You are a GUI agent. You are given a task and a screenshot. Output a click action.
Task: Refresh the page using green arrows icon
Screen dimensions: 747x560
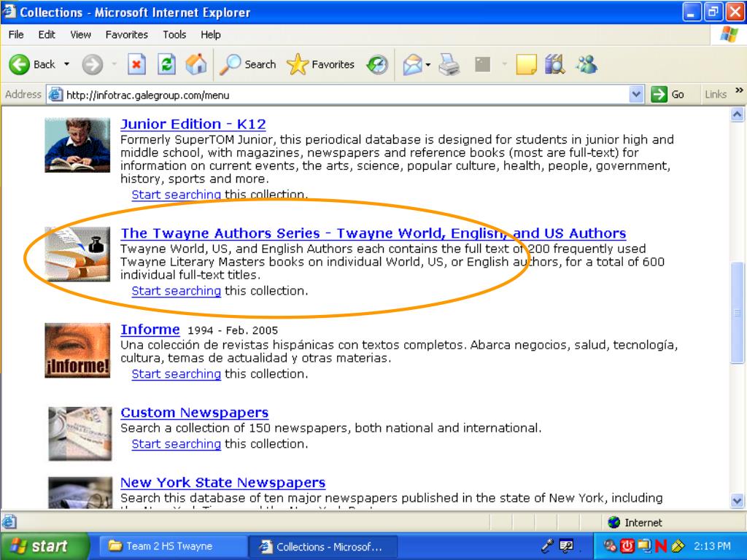[x=167, y=64]
